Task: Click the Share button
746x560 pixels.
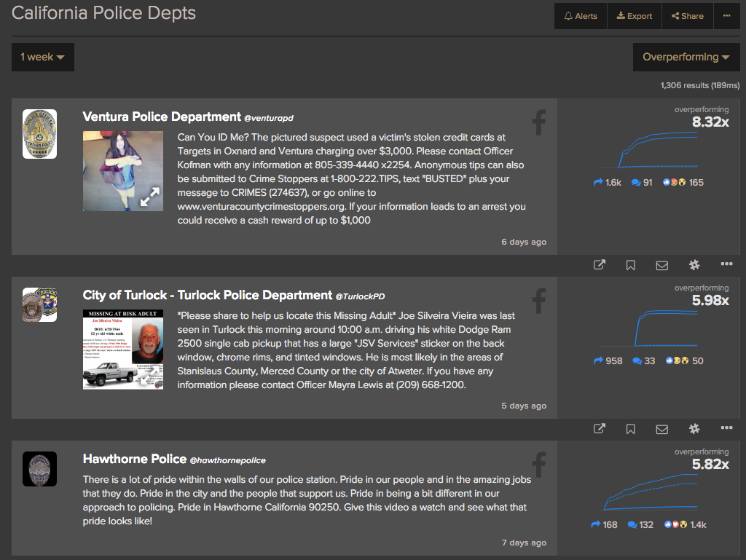Action: click(688, 16)
